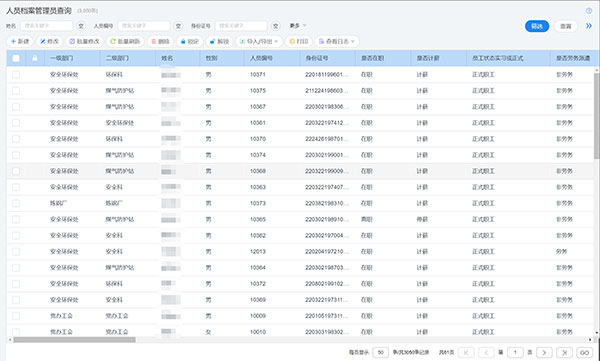Select the checkbox for employee 10361

(16, 123)
